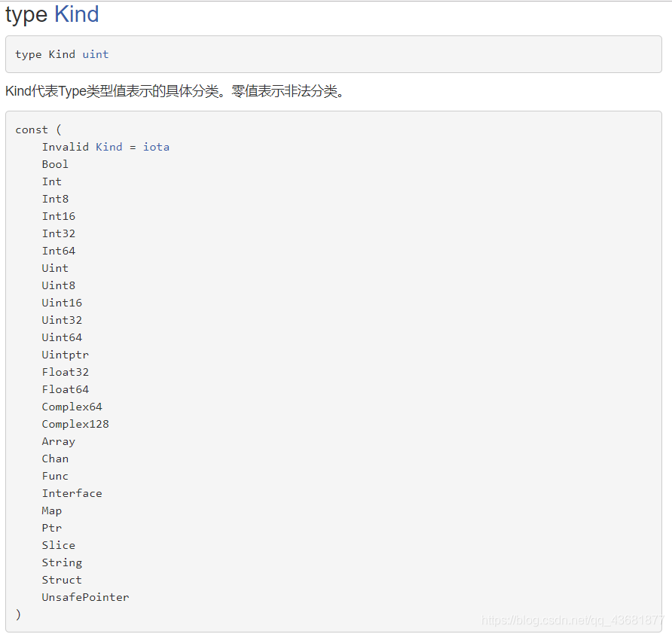
Task: Select the Ptr constant
Action: pos(51,528)
